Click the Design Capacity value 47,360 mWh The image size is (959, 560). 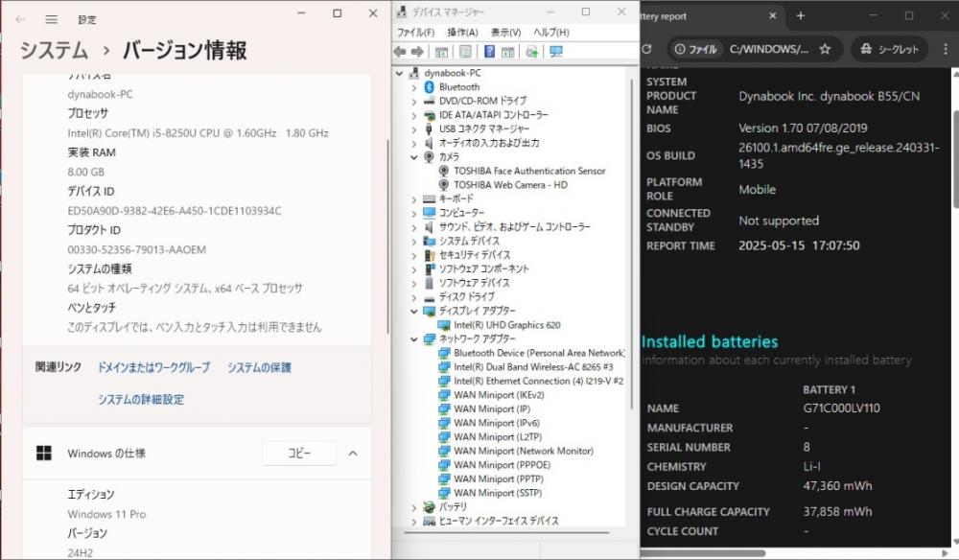click(837, 486)
